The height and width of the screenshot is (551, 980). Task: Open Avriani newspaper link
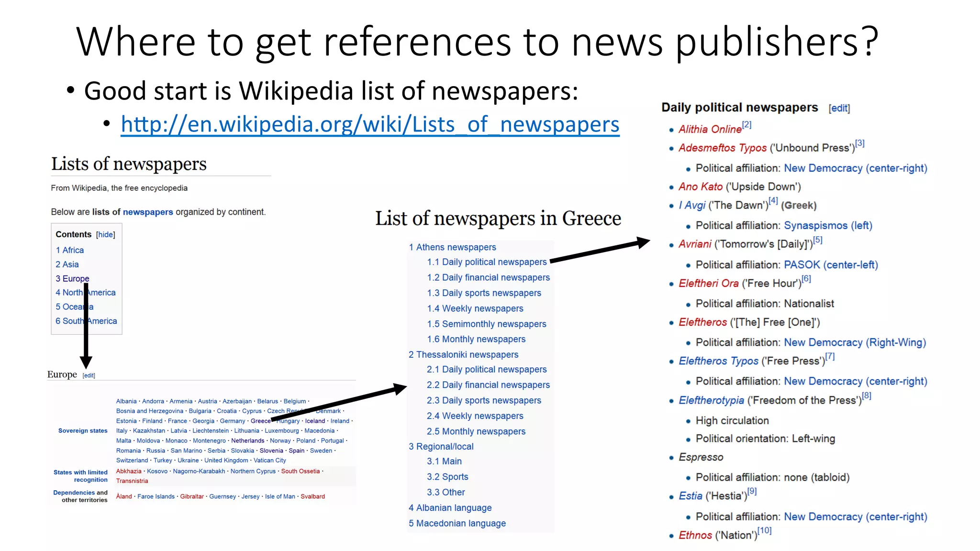[695, 244]
